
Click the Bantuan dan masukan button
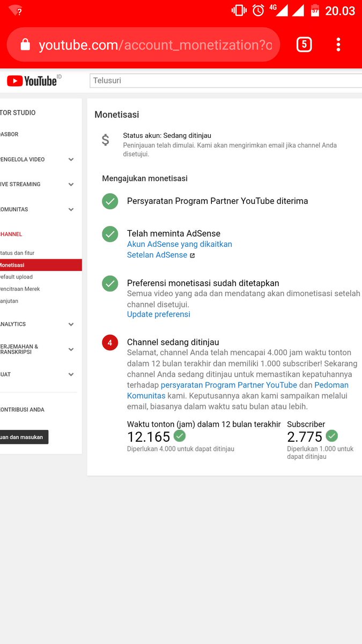coord(24,437)
